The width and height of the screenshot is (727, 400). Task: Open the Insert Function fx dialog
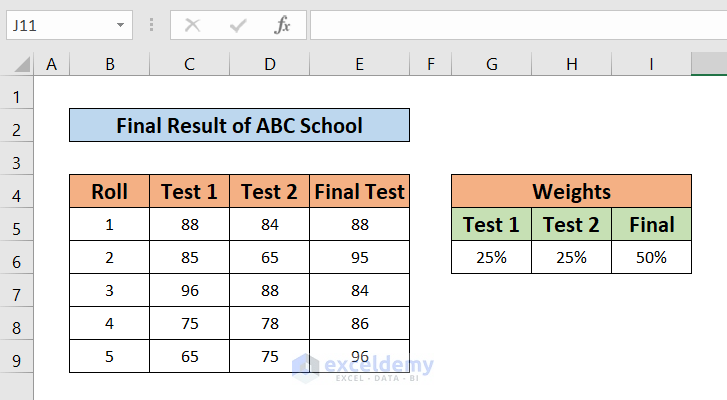[283, 25]
